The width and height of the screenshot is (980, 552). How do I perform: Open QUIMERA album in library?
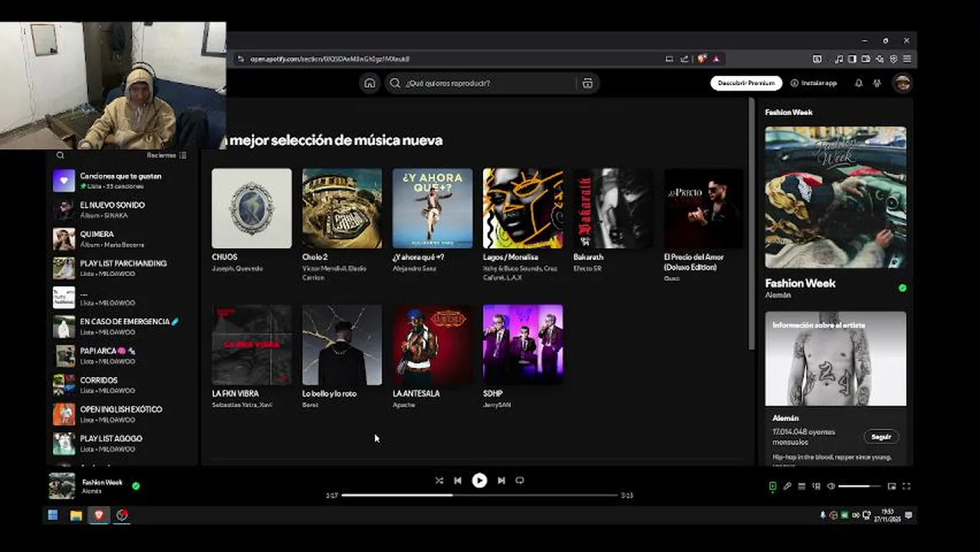click(x=123, y=239)
